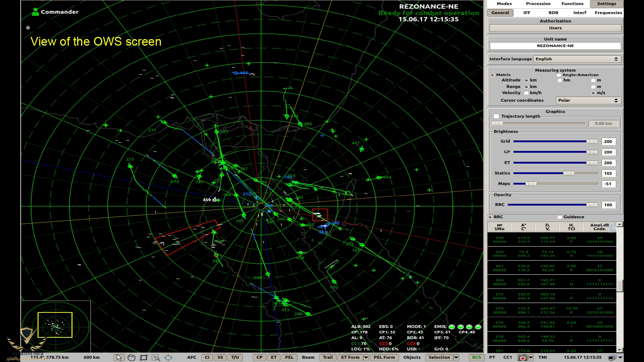Open the Selection dropdown arrow
The image size is (644, 362).
click(x=456, y=357)
